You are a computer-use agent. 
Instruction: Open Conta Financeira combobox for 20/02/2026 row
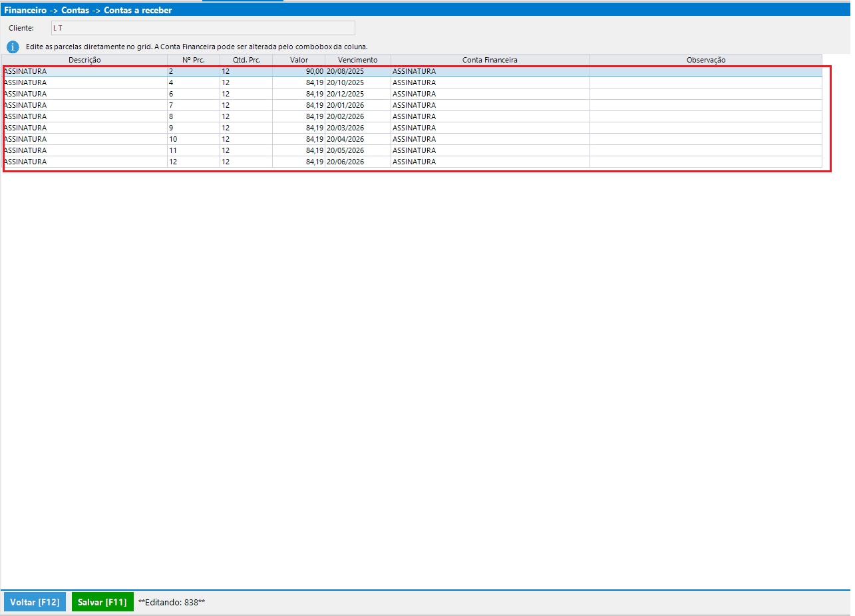[490, 116]
